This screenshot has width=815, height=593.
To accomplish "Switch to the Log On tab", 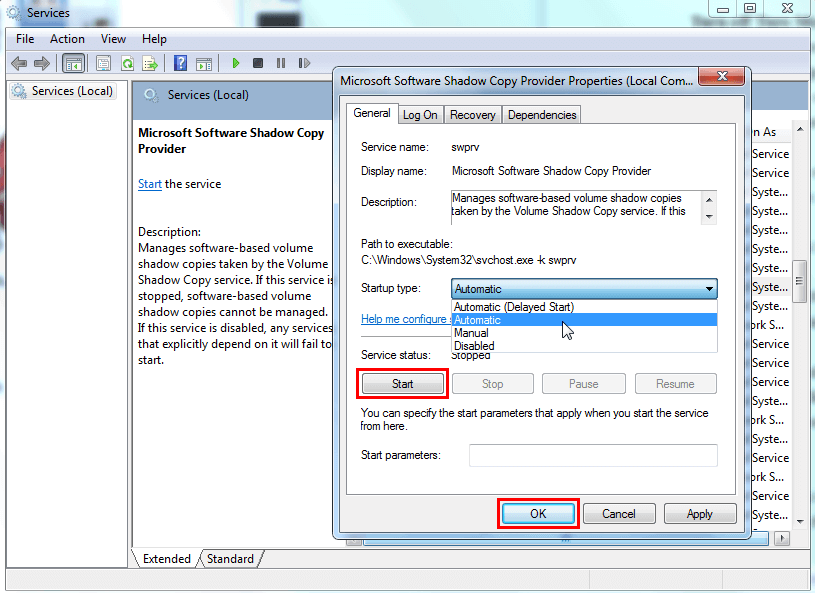I will (420, 115).
